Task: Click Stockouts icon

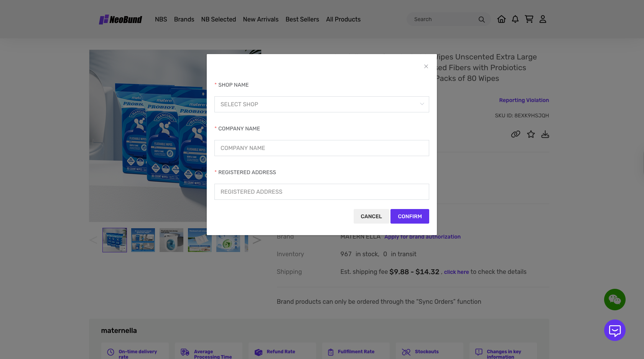Action: tap(406, 352)
